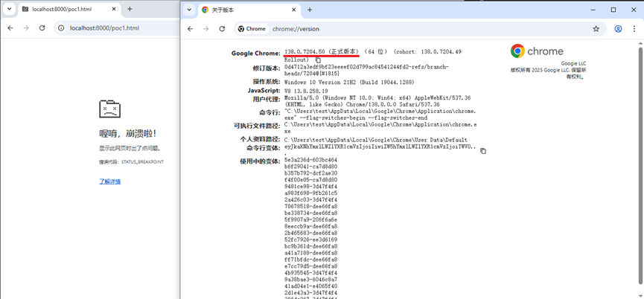The height and width of the screenshot is (299, 644).
Task: Click variation 5f9907a9-206f6a6e
Action: point(310,219)
